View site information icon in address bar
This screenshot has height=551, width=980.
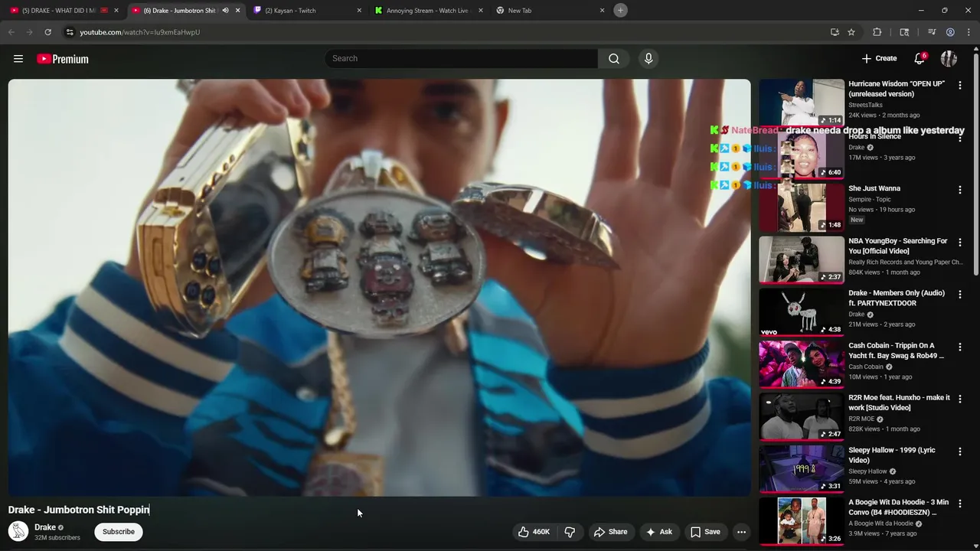click(x=70, y=32)
